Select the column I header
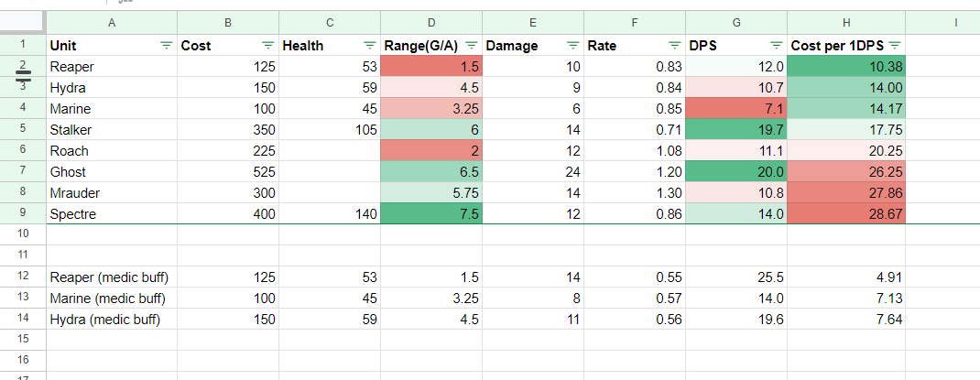Screen dimensions: 980x380 click(942, 21)
